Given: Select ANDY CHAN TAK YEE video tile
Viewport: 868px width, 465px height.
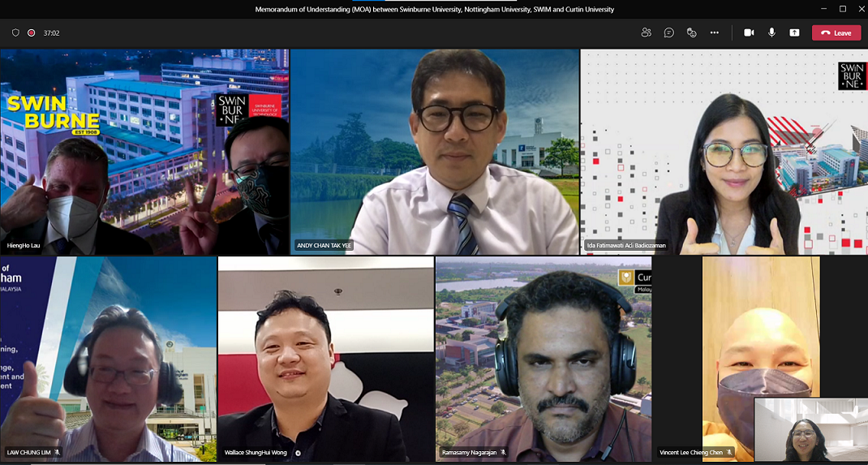Looking at the screenshot, I should [x=435, y=152].
